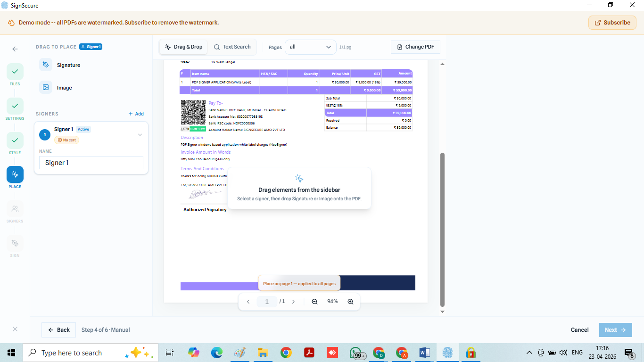Switch to Drag & Drop mode
This screenshot has width=644, height=362.
[x=184, y=47]
